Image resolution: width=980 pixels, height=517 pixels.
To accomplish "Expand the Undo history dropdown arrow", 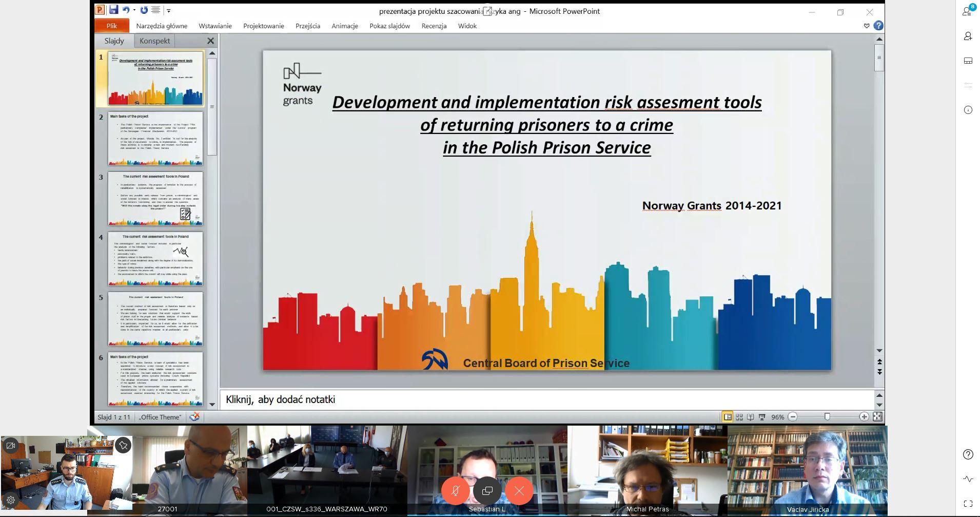I will 134,10.
